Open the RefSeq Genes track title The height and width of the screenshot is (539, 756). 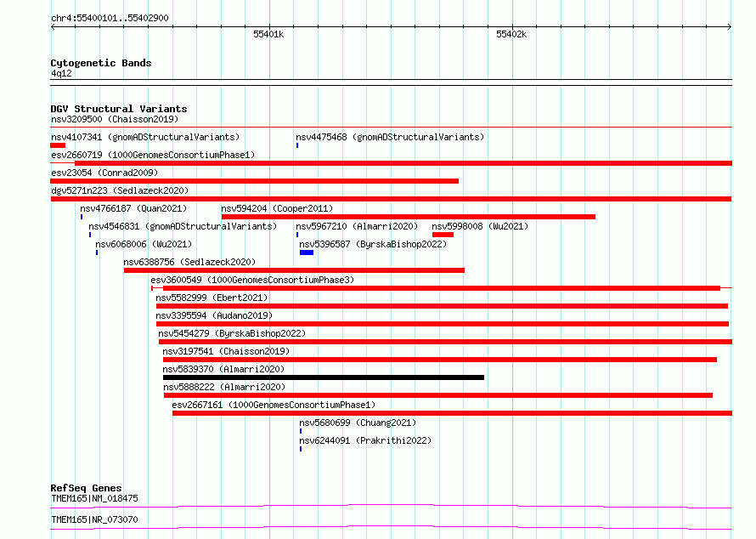[x=86, y=488]
